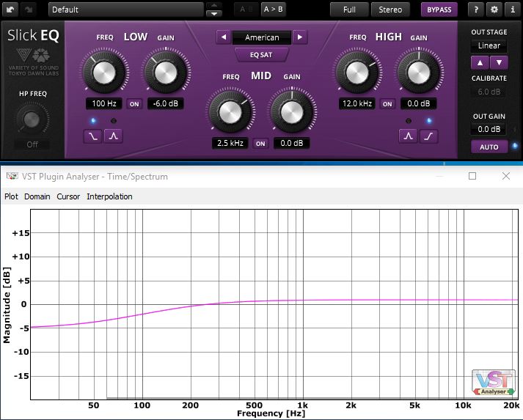This screenshot has width=523, height=420.
Task: Click the -6.0 dB low gain value
Action: pyautogui.click(x=166, y=103)
